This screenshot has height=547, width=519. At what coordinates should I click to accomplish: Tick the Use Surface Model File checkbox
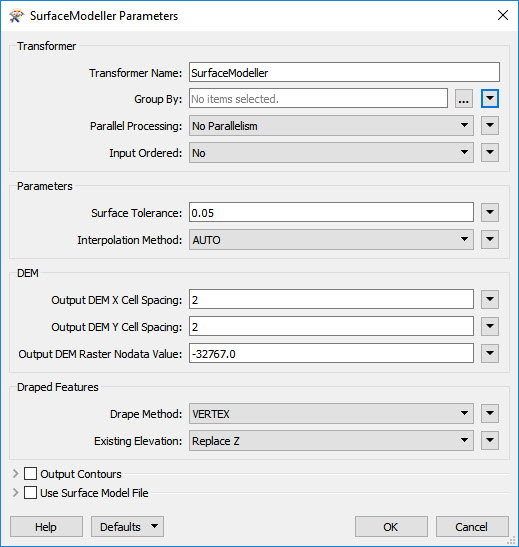coord(30,493)
